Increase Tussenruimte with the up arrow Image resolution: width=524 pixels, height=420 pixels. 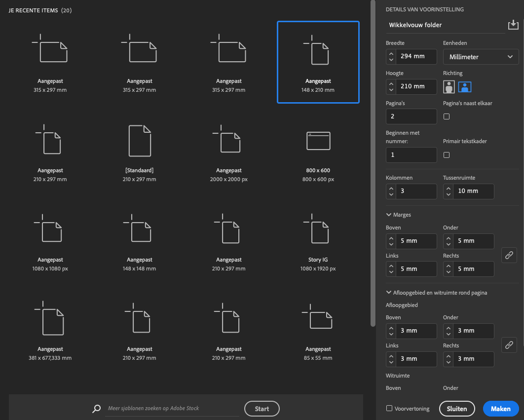click(x=449, y=188)
